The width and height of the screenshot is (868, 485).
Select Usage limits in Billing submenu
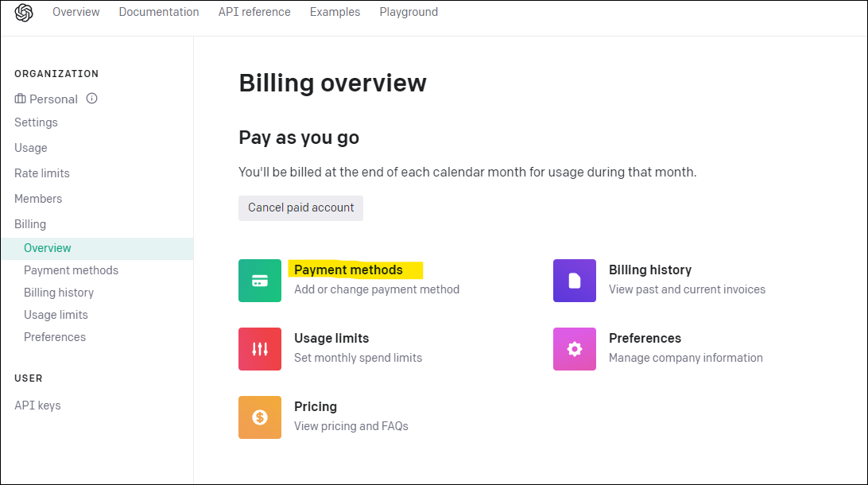coord(56,315)
